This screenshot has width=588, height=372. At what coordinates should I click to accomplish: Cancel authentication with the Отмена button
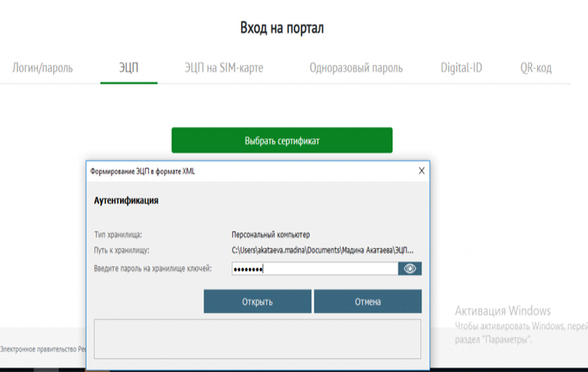pos(368,301)
